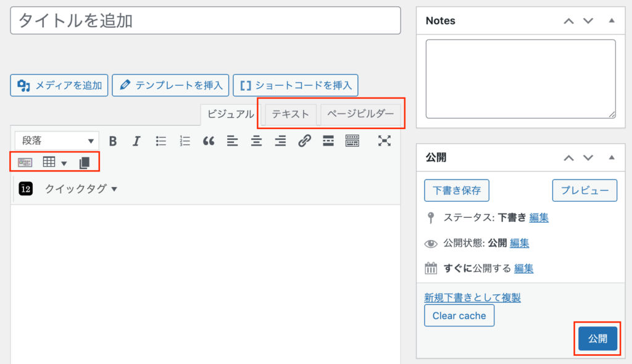Insert a numbered list
632x364 pixels.
click(185, 141)
